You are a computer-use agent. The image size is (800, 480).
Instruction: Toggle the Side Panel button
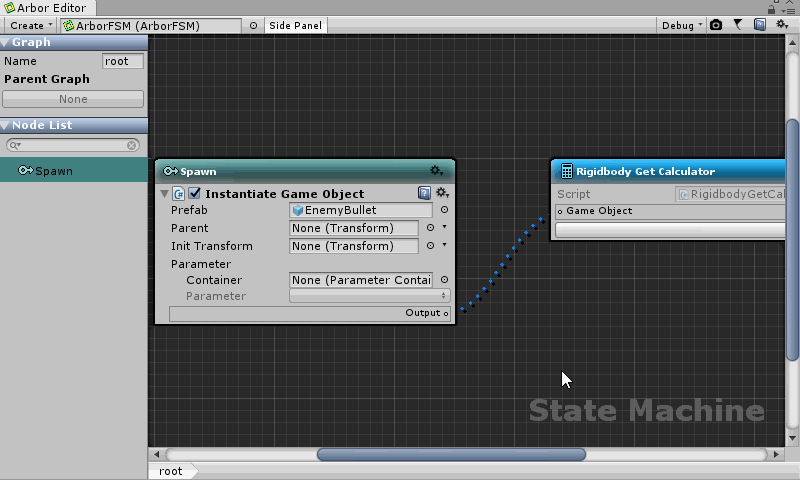[296, 25]
